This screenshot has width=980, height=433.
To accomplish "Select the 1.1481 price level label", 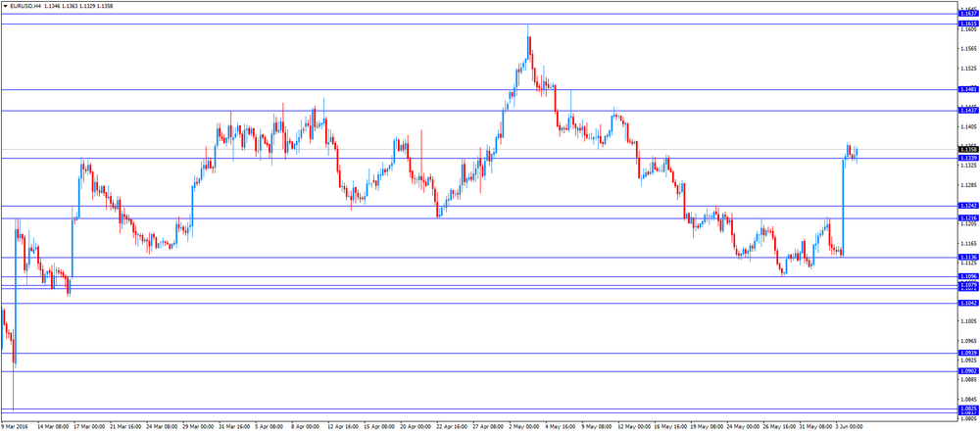I will [968, 89].
